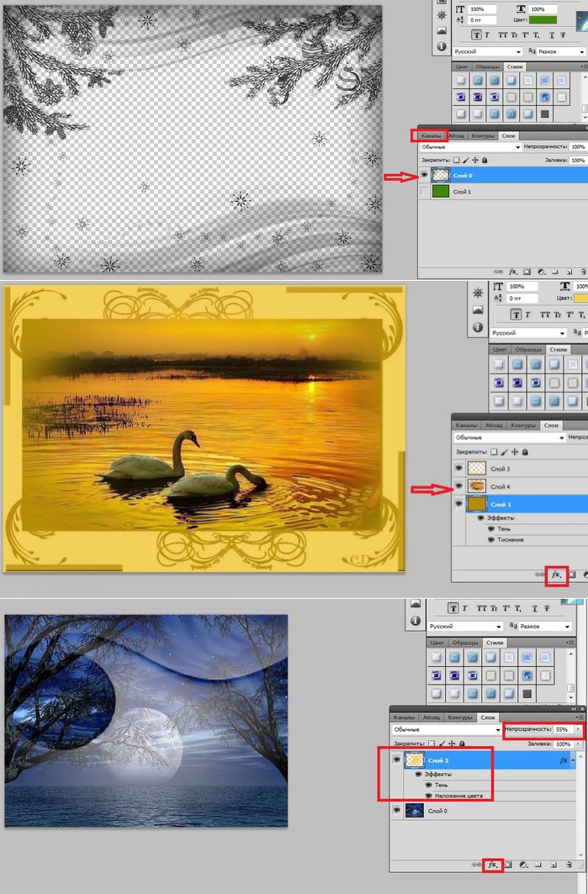
Task: Select the Слой 4 swan layer row
Action: 520,486
